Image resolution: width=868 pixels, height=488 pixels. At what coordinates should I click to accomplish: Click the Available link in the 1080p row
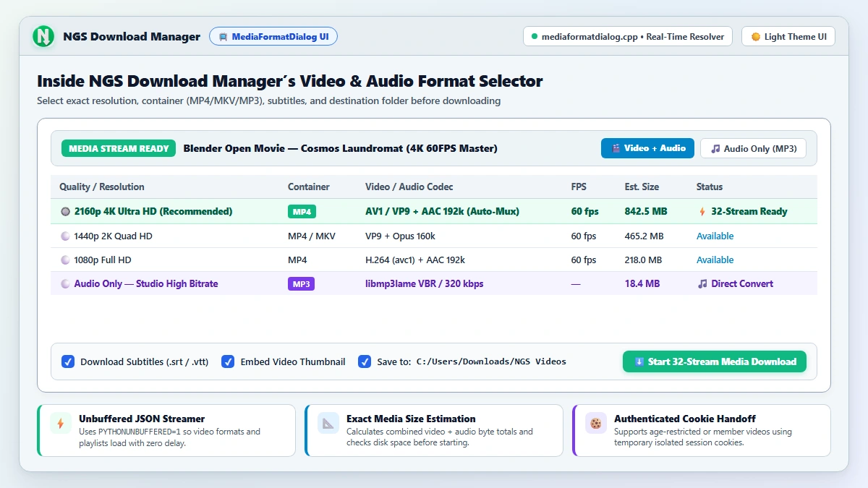(x=715, y=260)
